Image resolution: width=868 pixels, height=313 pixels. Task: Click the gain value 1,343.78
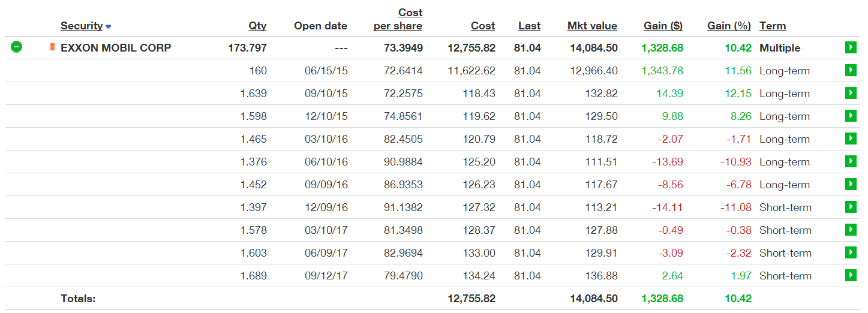[662, 70]
